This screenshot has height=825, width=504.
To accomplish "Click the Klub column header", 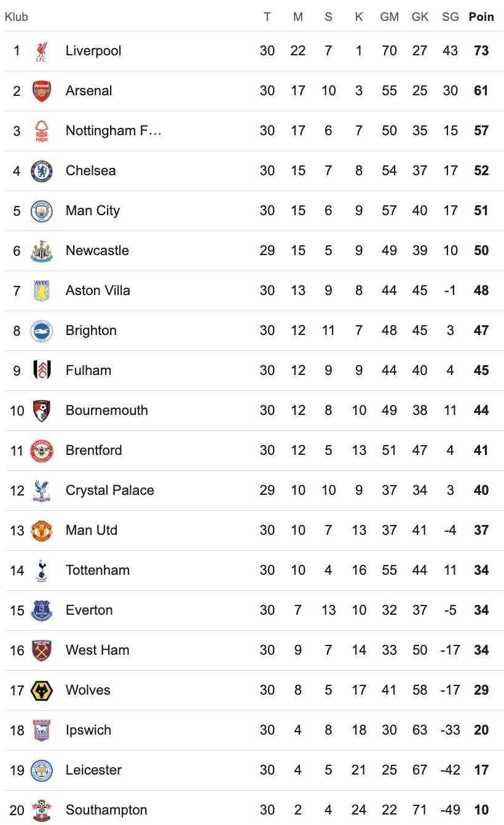I will click(17, 17).
